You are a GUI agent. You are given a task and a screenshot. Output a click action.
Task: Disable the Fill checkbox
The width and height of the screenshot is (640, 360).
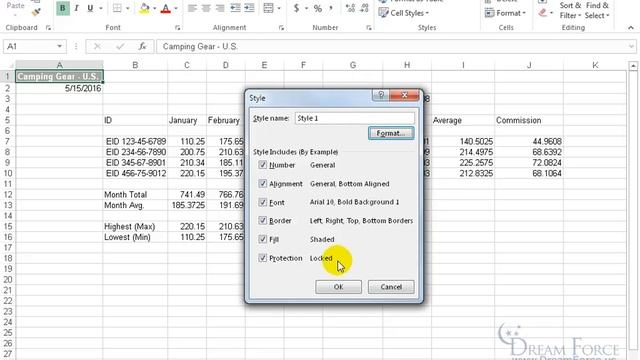click(262, 239)
